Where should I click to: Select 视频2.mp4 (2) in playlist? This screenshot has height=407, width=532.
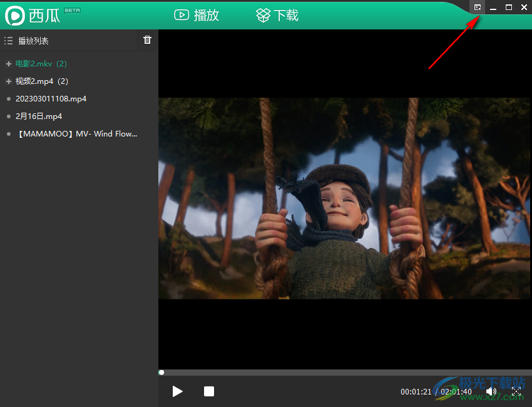click(x=42, y=81)
